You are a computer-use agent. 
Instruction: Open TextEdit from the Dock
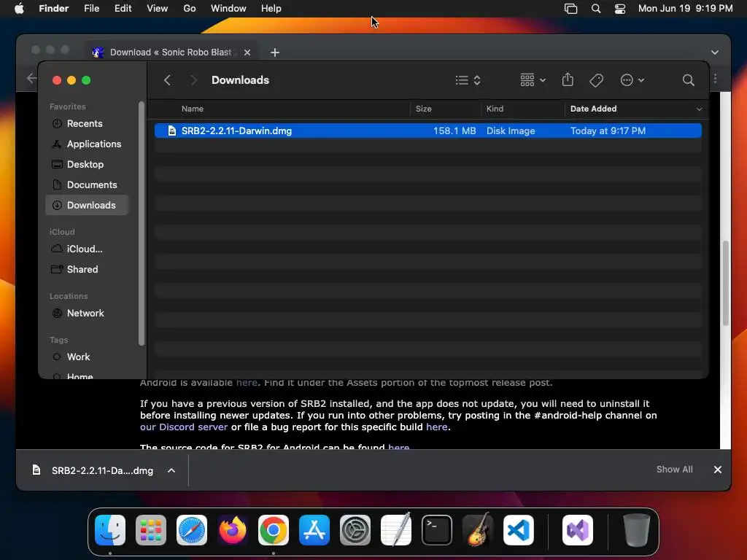(x=396, y=530)
